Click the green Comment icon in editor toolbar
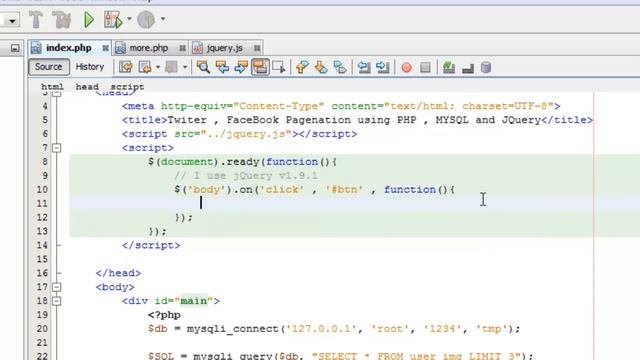Screen dimensions: 640x360 449,67
